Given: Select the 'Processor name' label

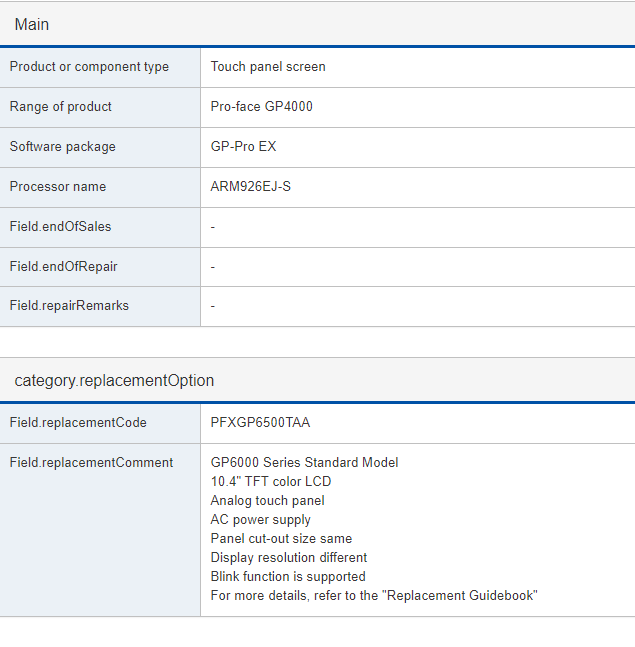Looking at the screenshot, I should pos(58,187).
